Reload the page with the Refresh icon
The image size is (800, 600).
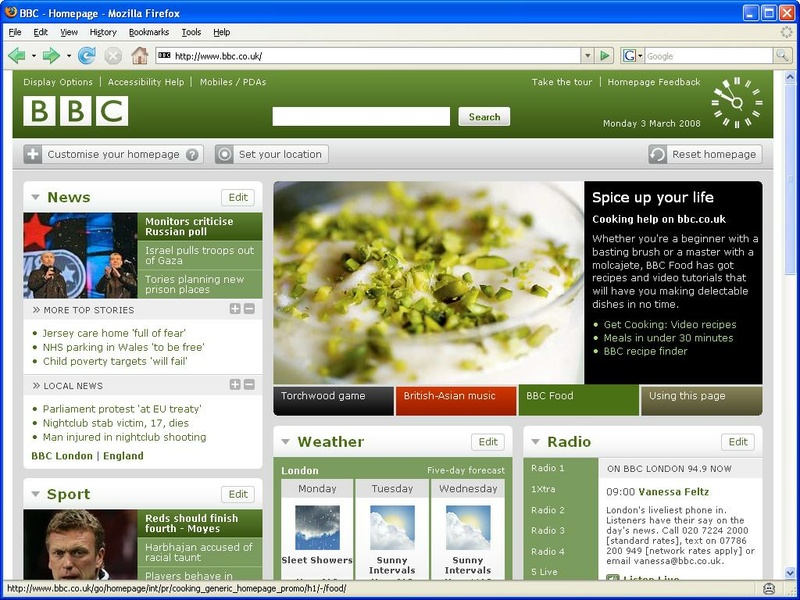click(87, 56)
